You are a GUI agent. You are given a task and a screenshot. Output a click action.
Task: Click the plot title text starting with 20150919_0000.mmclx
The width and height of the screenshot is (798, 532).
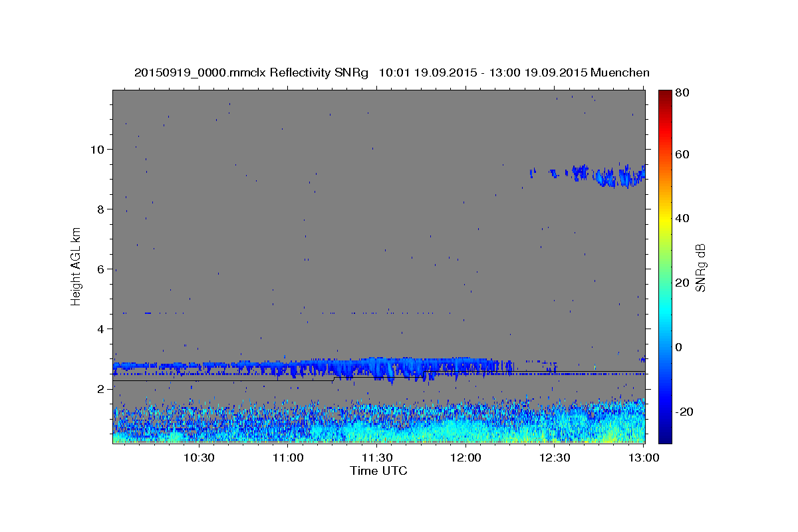[x=392, y=72]
